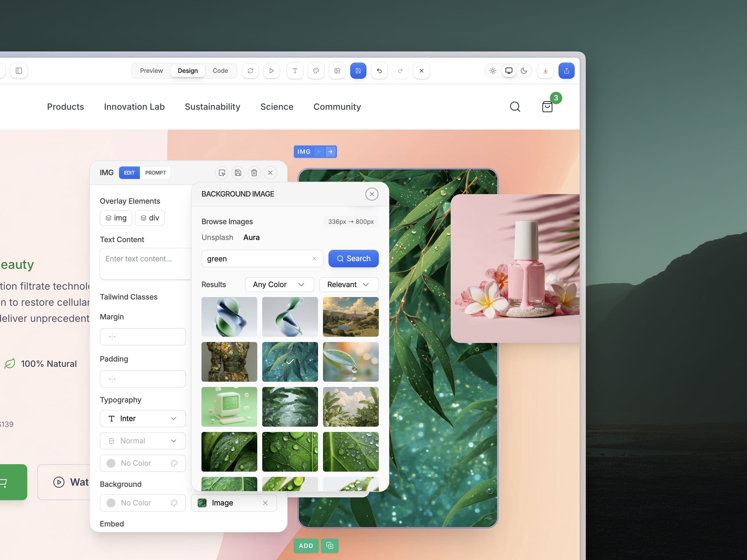Clear the green search text
Screen dimensions: 747x560
click(314, 259)
